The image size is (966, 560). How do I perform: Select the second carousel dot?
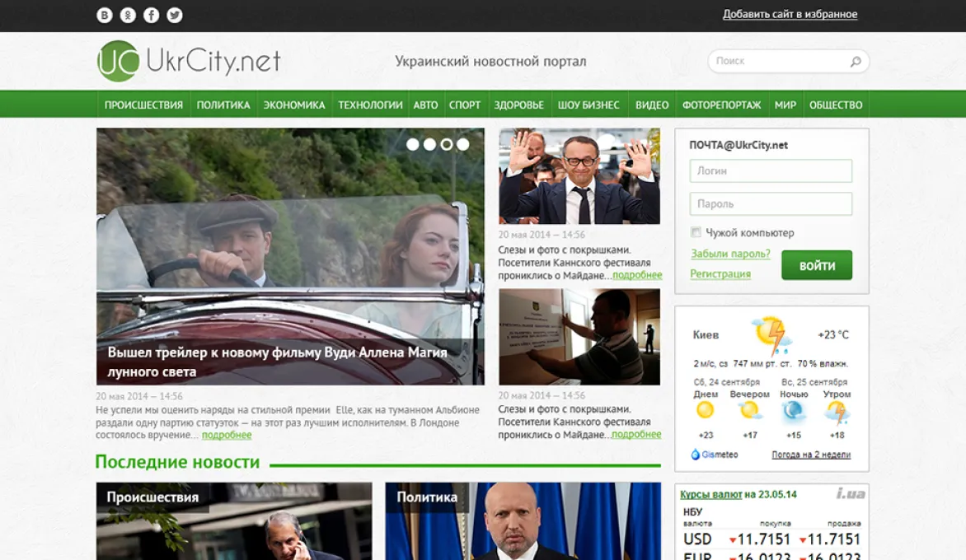429,144
